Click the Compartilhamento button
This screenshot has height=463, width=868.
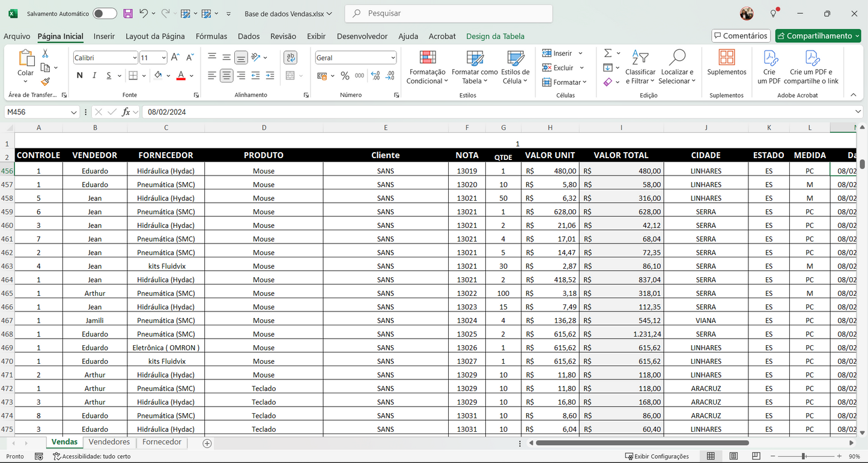(x=818, y=35)
